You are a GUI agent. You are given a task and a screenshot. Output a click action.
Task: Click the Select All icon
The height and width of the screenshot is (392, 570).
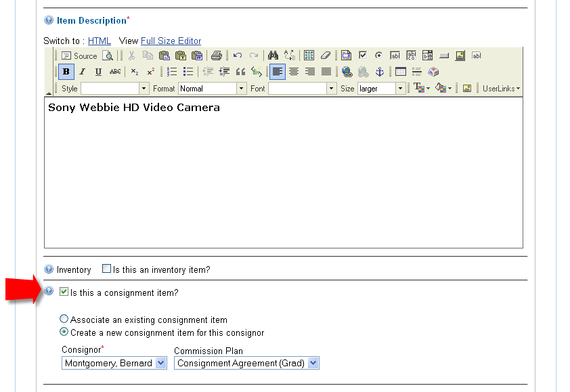pyautogui.click(x=309, y=56)
